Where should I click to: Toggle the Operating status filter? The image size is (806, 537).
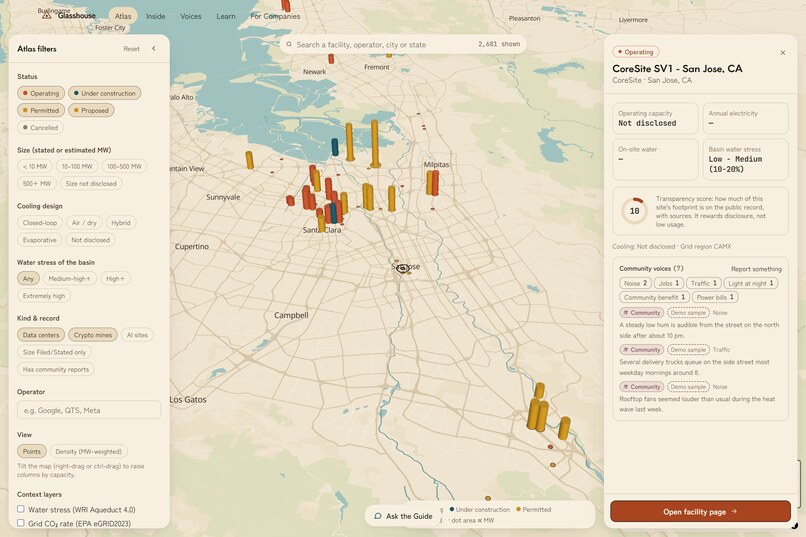pos(41,93)
